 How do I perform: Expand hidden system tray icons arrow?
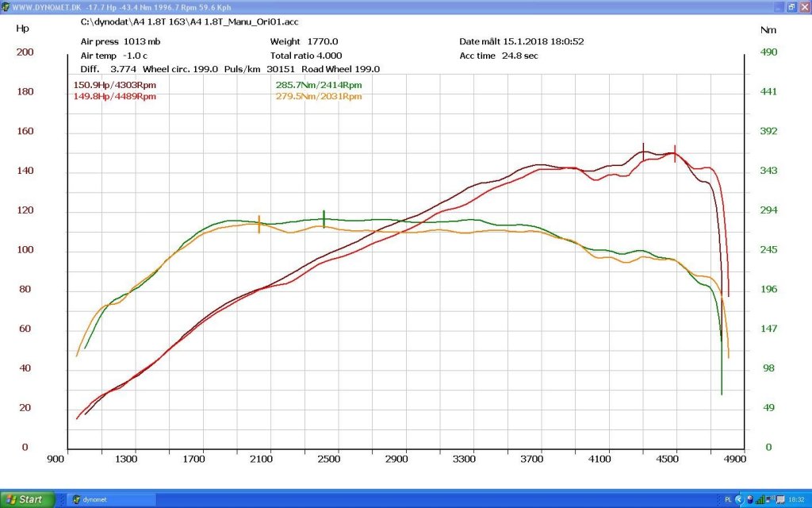[739, 500]
